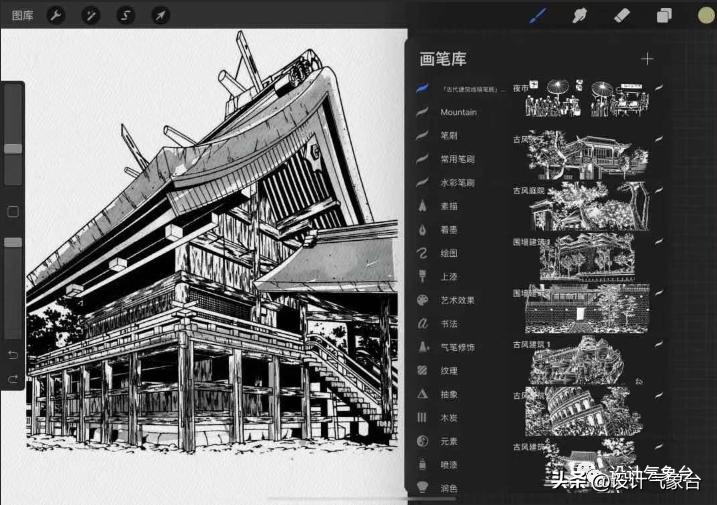Choose the brush with colosseum preview
The height and width of the screenshot is (505, 717).
(587, 412)
